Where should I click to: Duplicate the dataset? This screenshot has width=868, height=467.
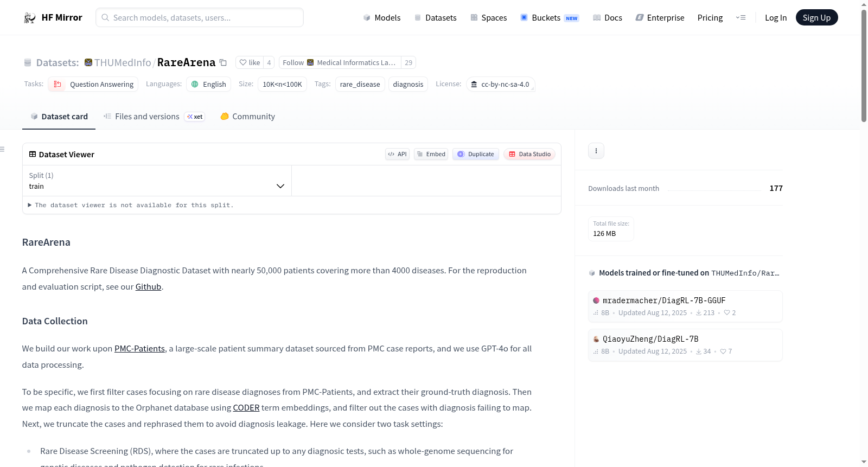(476, 154)
